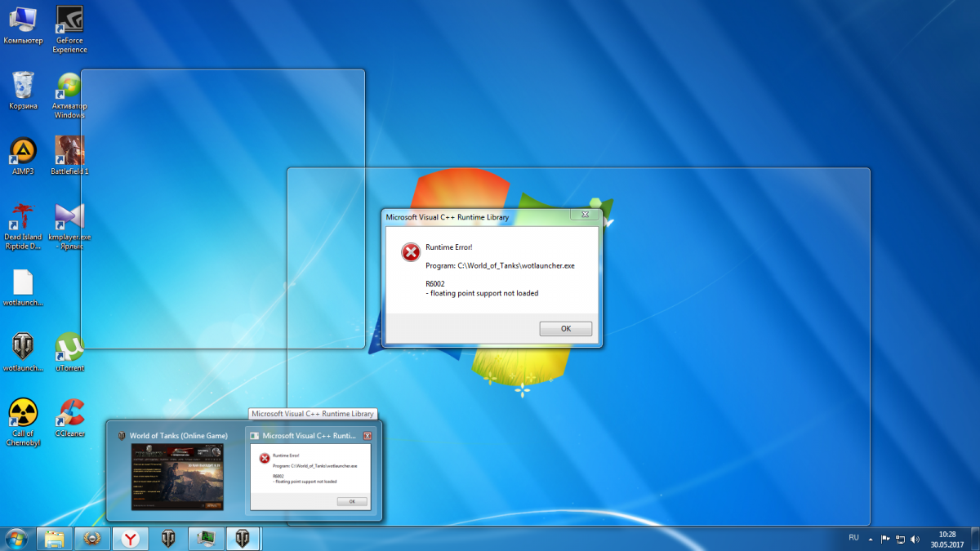
Task: Click the RU language indicator
Action: tap(853, 537)
